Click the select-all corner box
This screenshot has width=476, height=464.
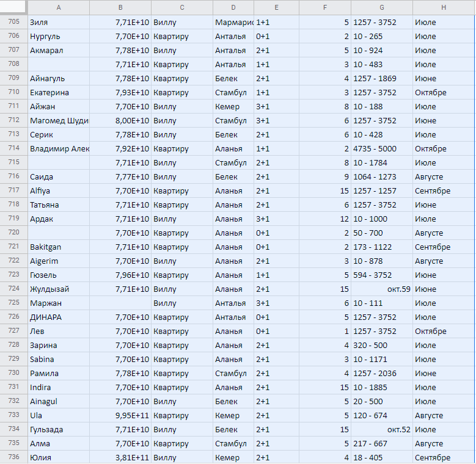tap(13, 7)
